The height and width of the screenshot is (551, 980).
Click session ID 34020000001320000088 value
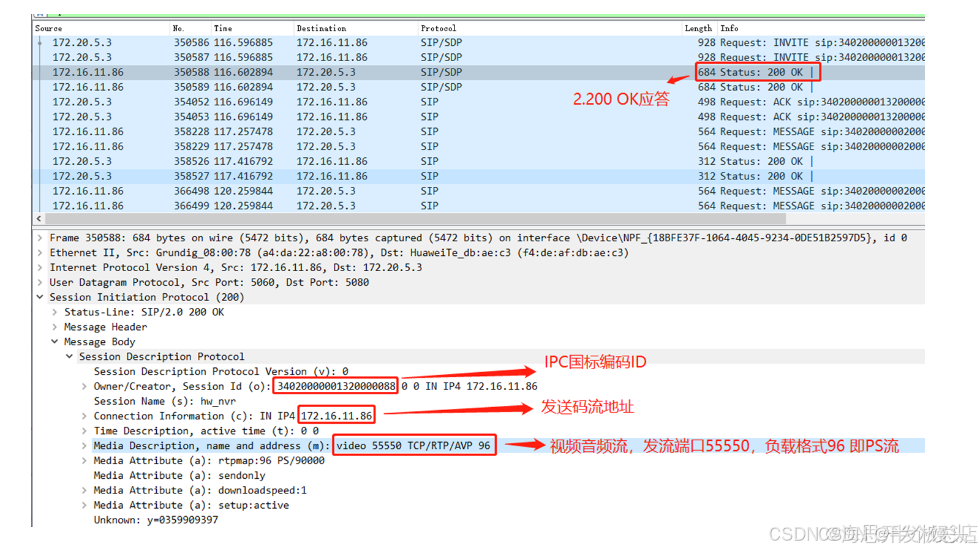pos(336,386)
